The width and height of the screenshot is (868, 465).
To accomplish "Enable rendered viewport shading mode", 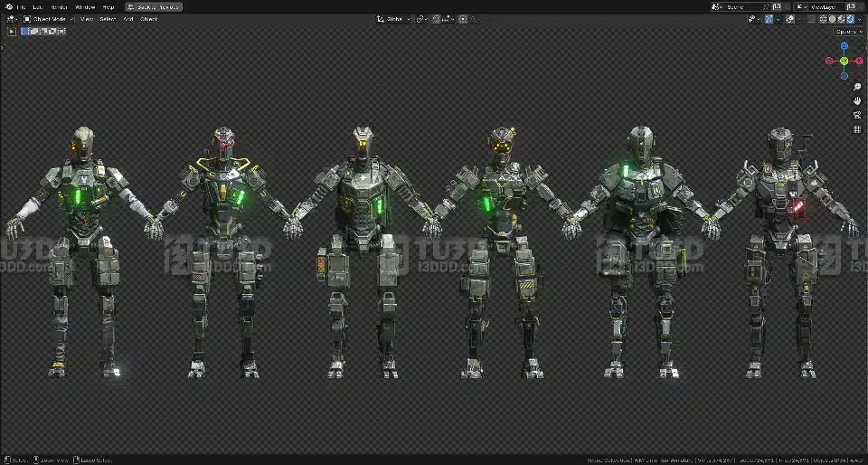I will point(851,18).
